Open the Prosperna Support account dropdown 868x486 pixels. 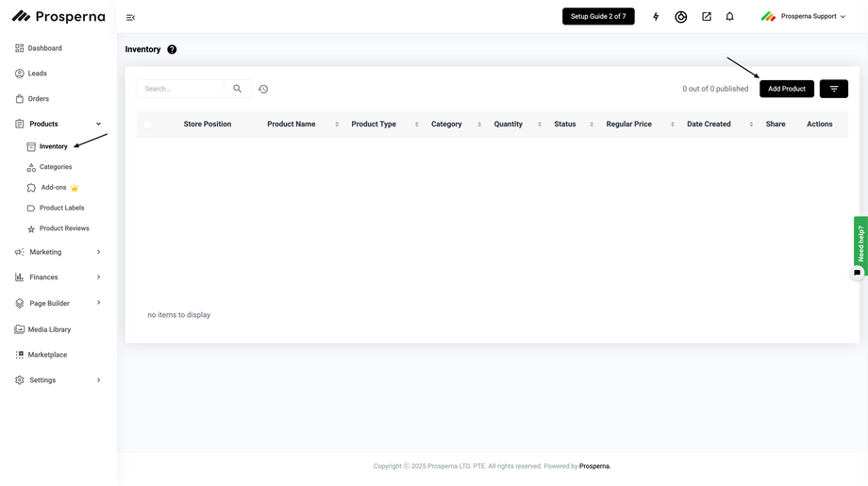pos(803,17)
